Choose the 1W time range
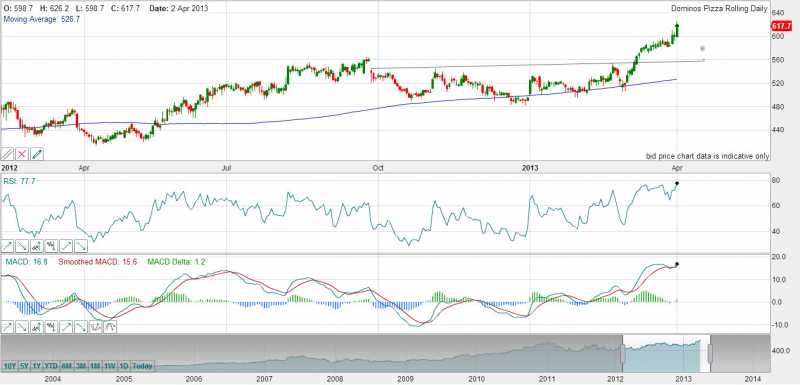Image resolution: width=800 pixels, height=385 pixels. point(110,366)
